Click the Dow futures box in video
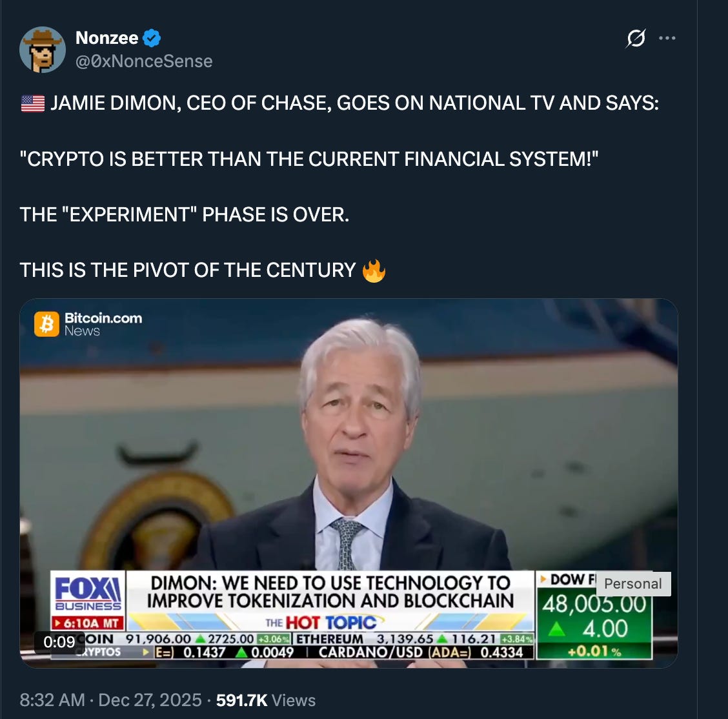 (x=594, y=616)
